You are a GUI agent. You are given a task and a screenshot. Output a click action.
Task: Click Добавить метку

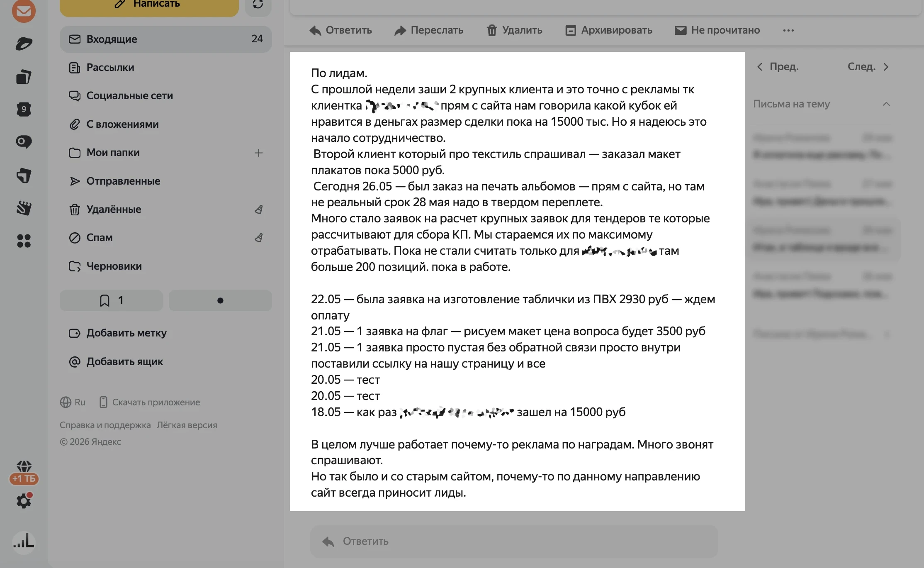tap(118, 333)
